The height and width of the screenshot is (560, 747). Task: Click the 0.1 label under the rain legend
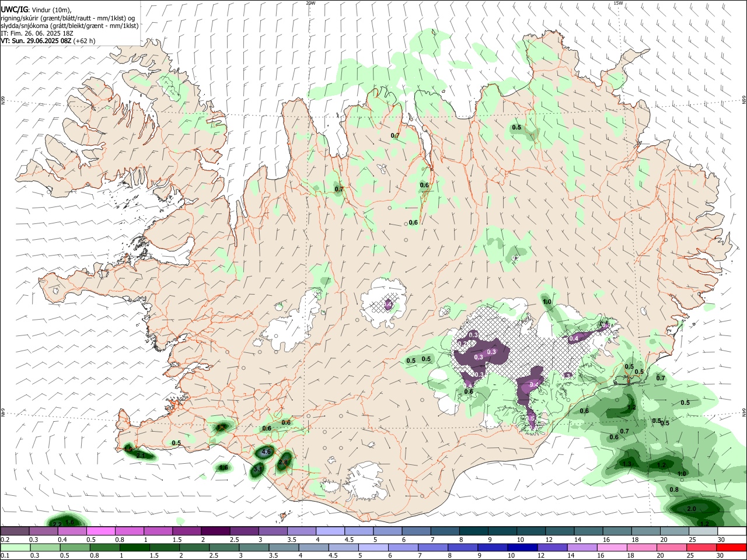click(5, 556)
